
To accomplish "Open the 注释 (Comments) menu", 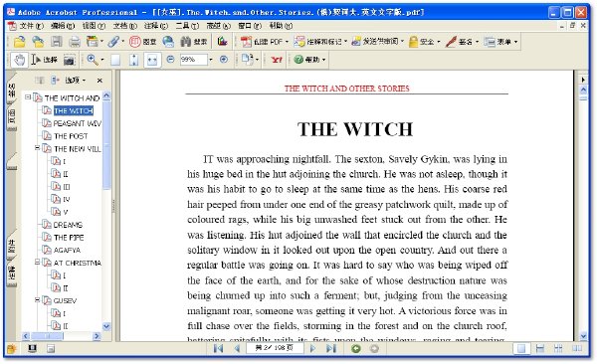I will click(156, 26).
